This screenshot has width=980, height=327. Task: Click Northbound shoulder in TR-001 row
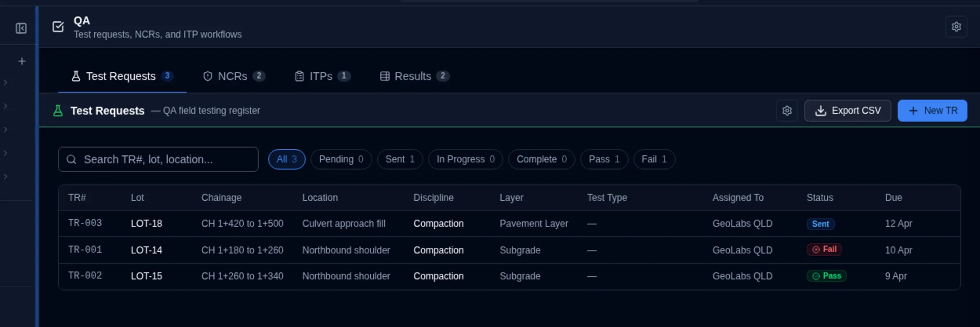346,250
